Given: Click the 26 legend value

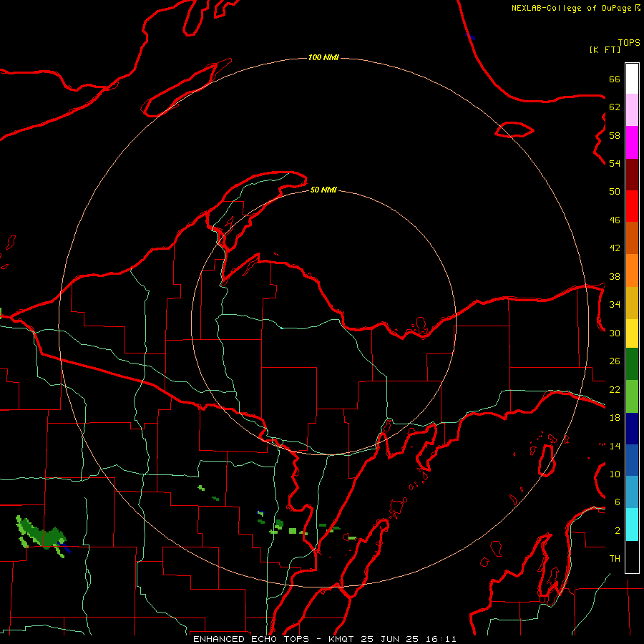Looking at the screenshot, I should coord(615,361).
